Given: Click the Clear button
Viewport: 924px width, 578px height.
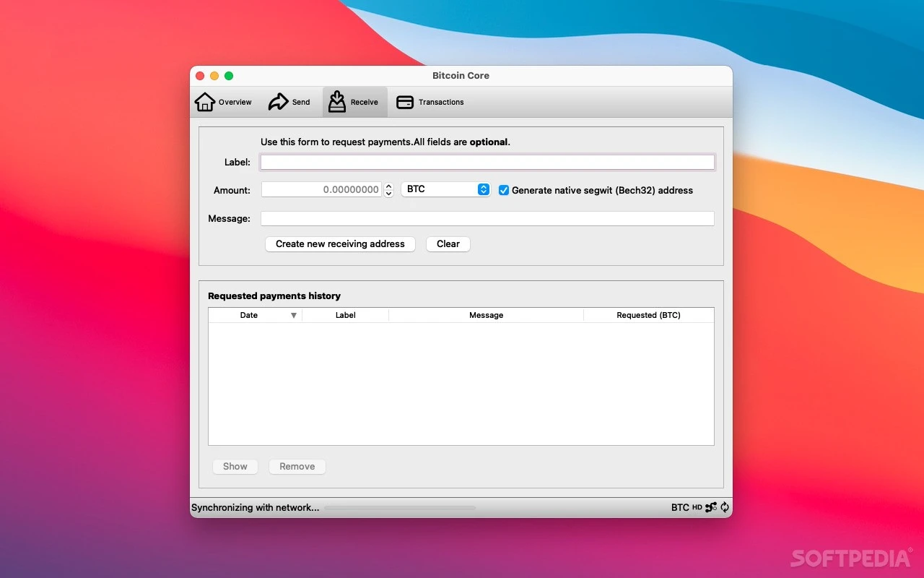Looking at the screenshot, I should (448, 244).
